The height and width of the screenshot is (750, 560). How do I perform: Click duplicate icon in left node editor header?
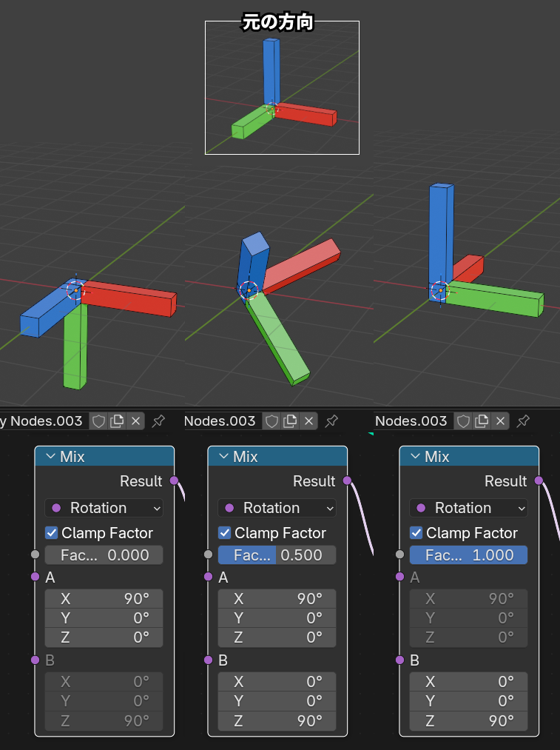pyautogui.click(x=117, y=421)
